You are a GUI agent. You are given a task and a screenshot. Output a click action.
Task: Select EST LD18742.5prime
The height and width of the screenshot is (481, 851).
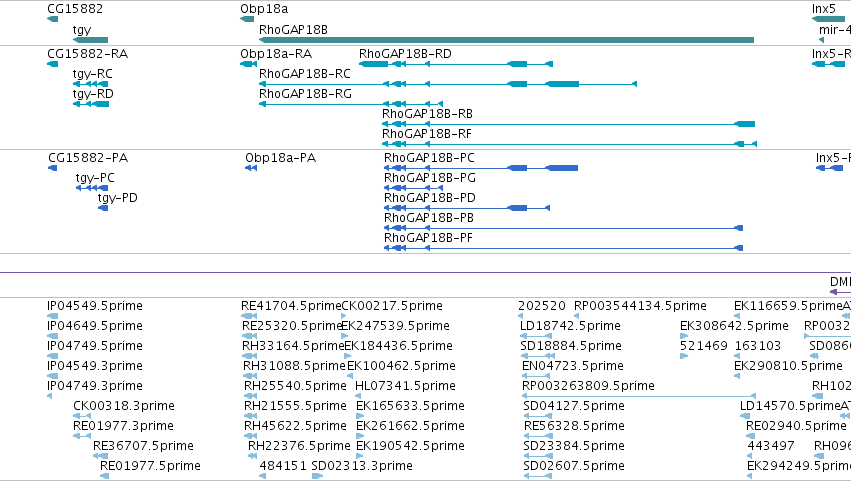(x=570, y=326)
